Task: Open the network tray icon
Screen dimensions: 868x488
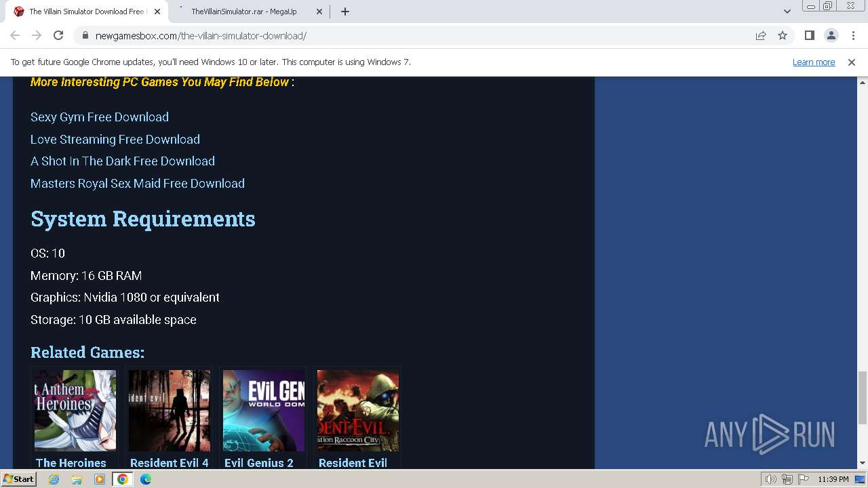Action: click(787, 479)
